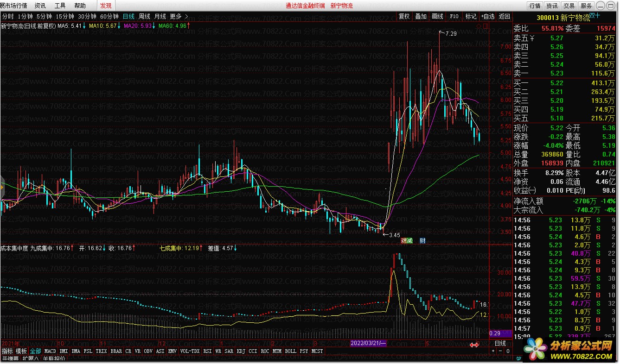Screen dimensions: 620x364
Task: Open the 工具 menu
Action: pyautogui.click(x=60, y=6)
